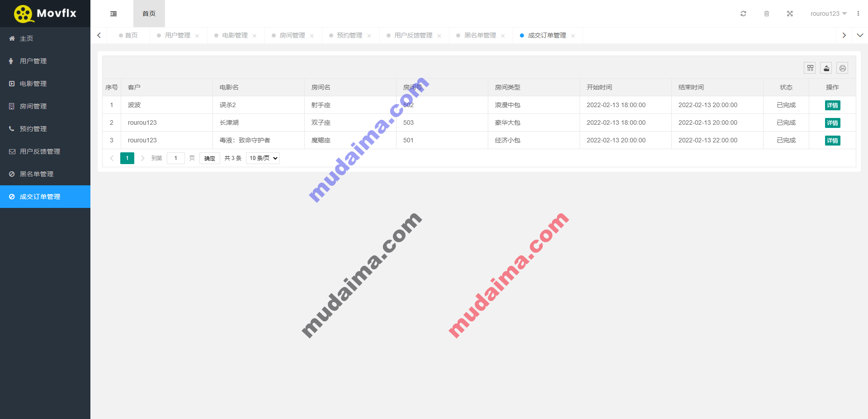Click the 确定 pagination confirm button
868x419 pixels.
210,158
